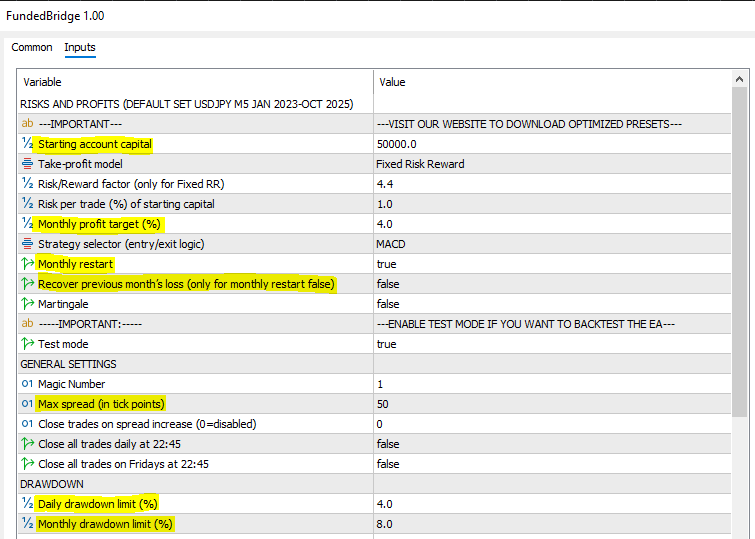Select the Monthly drawdown limit (%) label

pos(105,524)
